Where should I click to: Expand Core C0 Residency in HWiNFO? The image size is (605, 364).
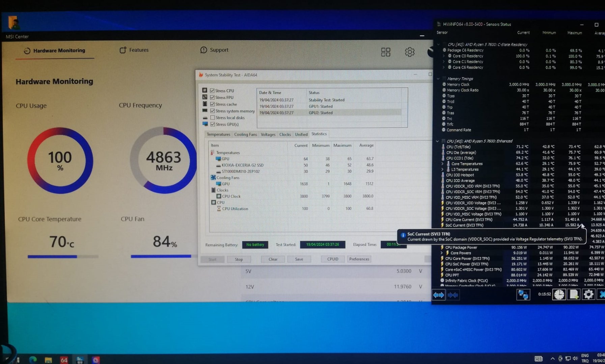click(443, 56)
